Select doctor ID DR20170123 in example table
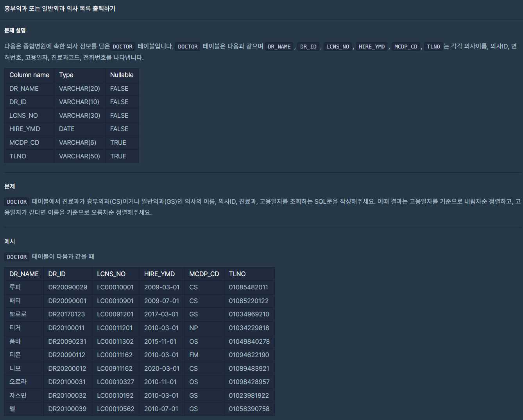Screen dimensions: 523x420 [66, 314]
